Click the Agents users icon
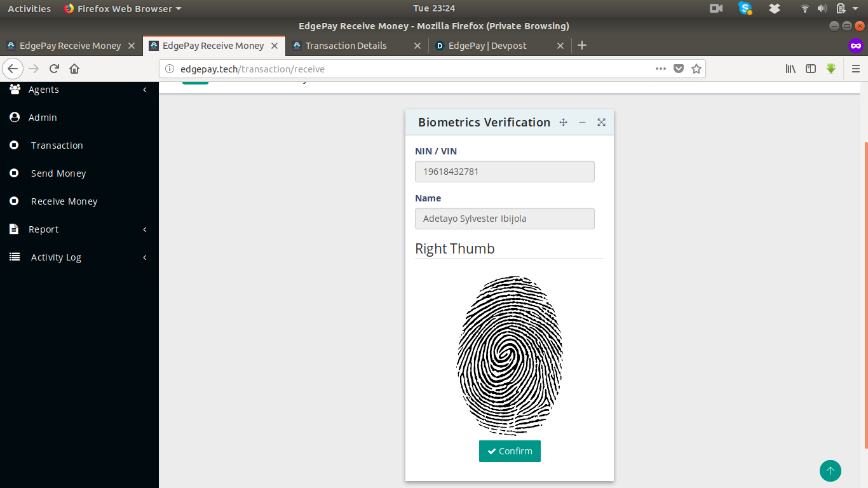 tap(15, 89)
